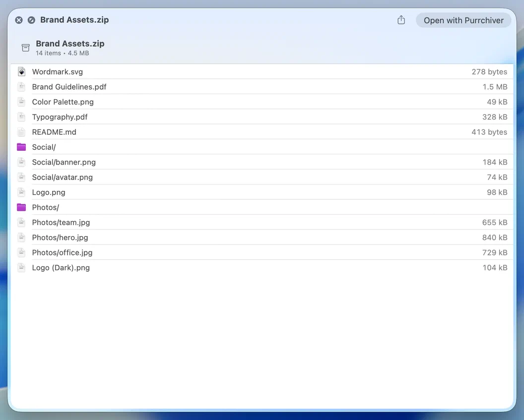Image resolution: width=524 pixels, height=420 pixels.
Task: Select the Logo.png file name
Action: point(49,192)
